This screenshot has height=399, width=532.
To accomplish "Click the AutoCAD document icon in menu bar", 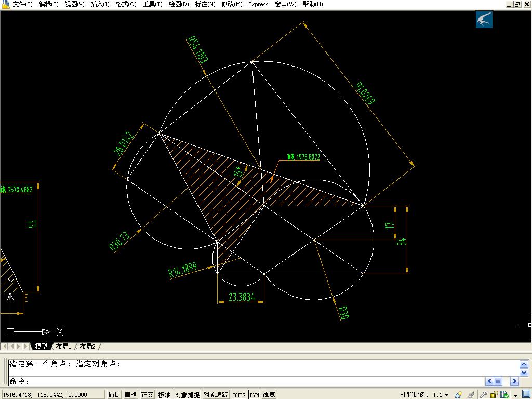I will 5,4.
